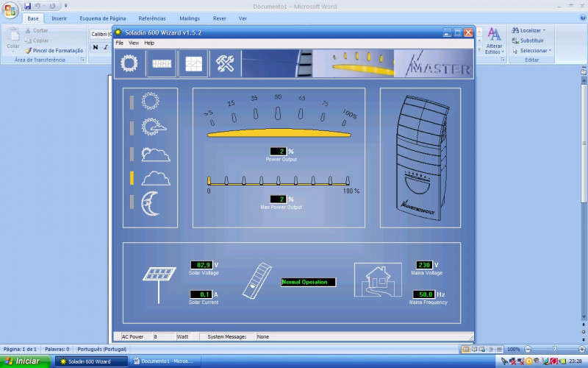Switch to Outline view in Word status bar

point(490,349)
